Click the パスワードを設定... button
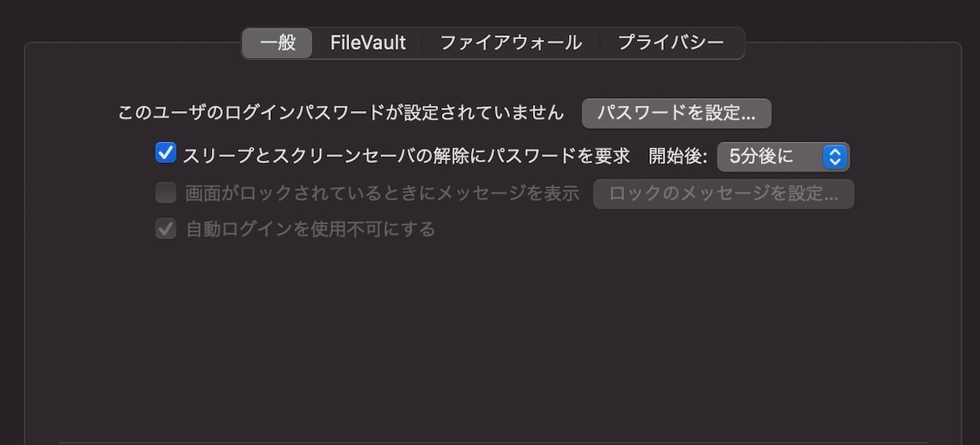Viewport: 980px width, 445px height. point(677,113)
